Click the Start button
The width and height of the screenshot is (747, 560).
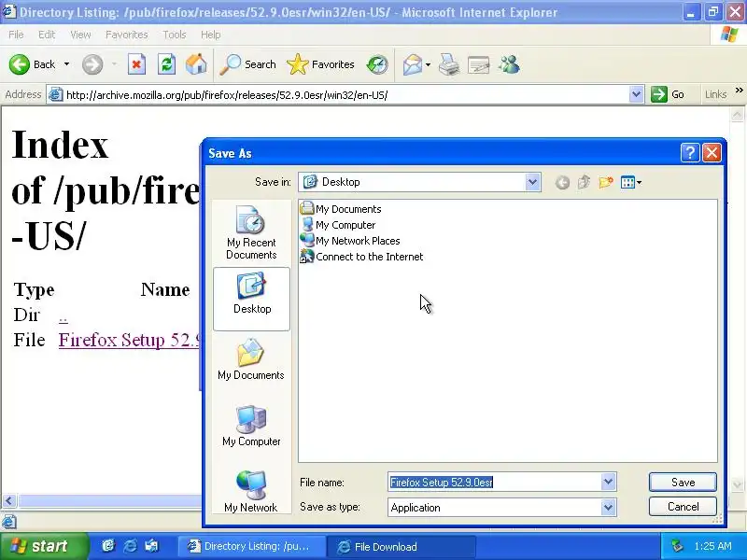point(44,546)
